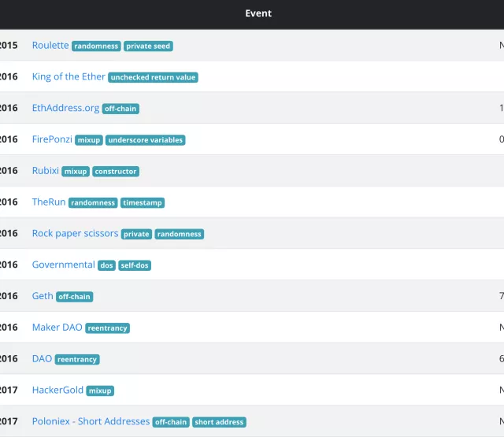Open the EthAddress.org link

tap(65, 108)
